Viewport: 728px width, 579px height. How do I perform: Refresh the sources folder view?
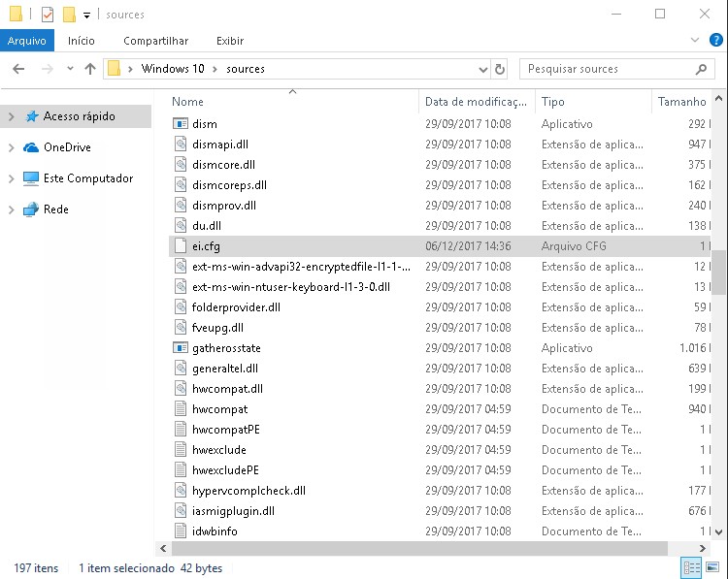pos(500,69)
